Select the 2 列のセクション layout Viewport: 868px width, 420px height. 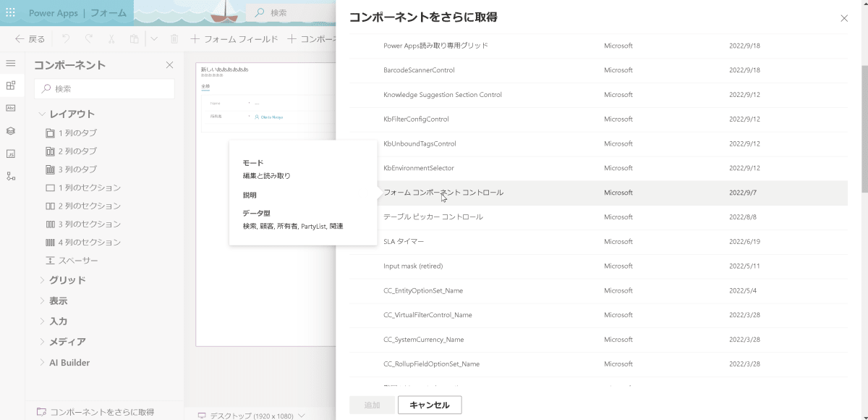82,206
